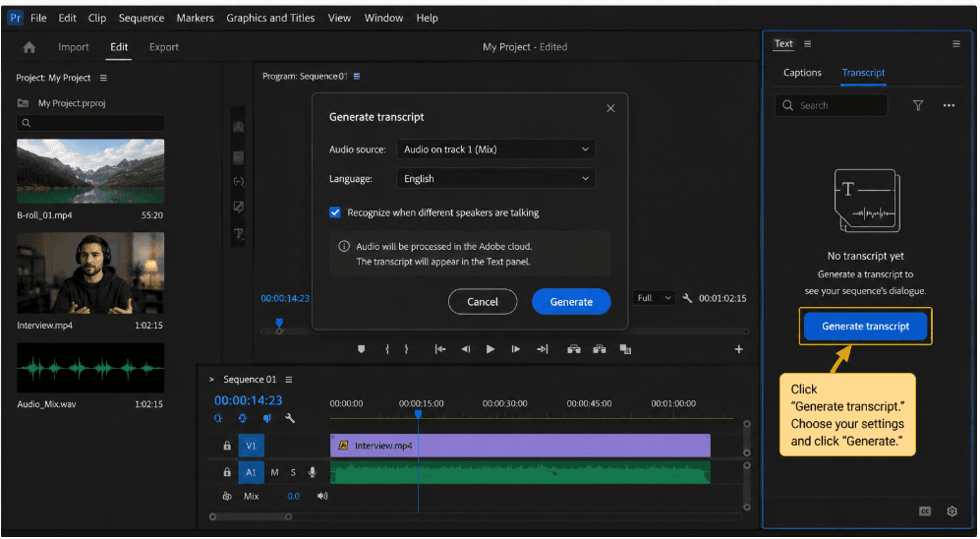The image size is (980, 539).
Task: Open the Full playback resolution dropdown
Action: tap(655, 298)
